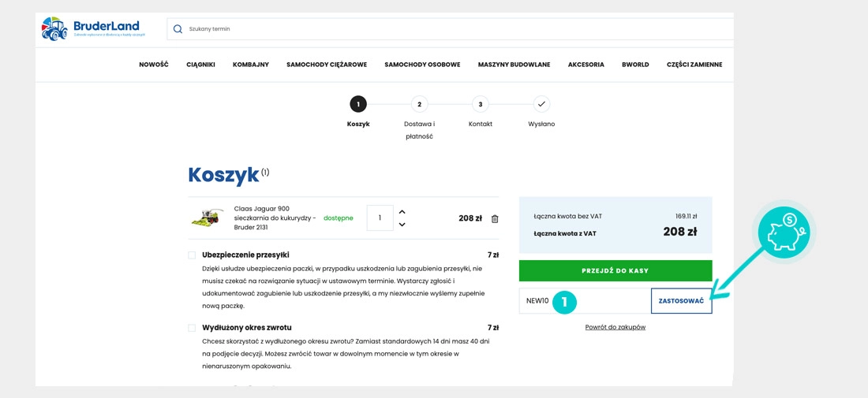
Task: Click the Wysłano checkmark step icon
Action: (x=541, y=104)
